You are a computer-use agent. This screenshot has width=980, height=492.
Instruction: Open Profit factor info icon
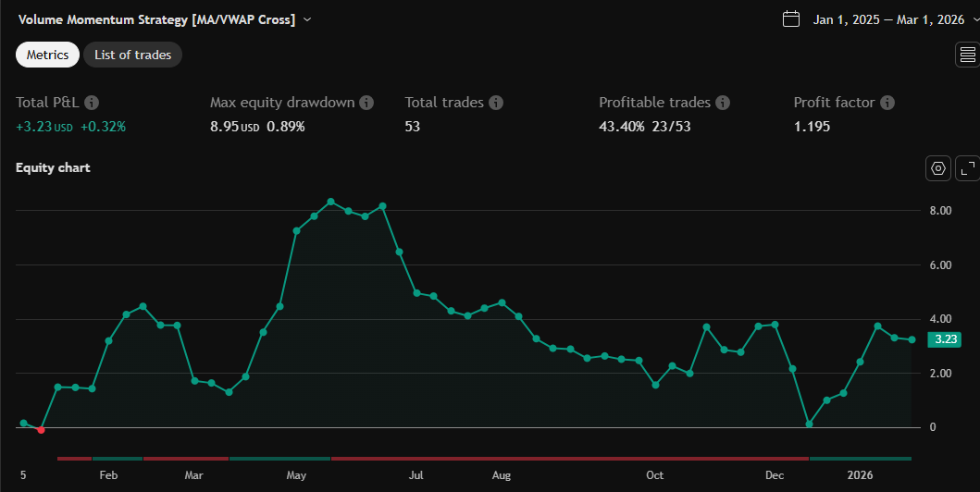coord(887,103)
